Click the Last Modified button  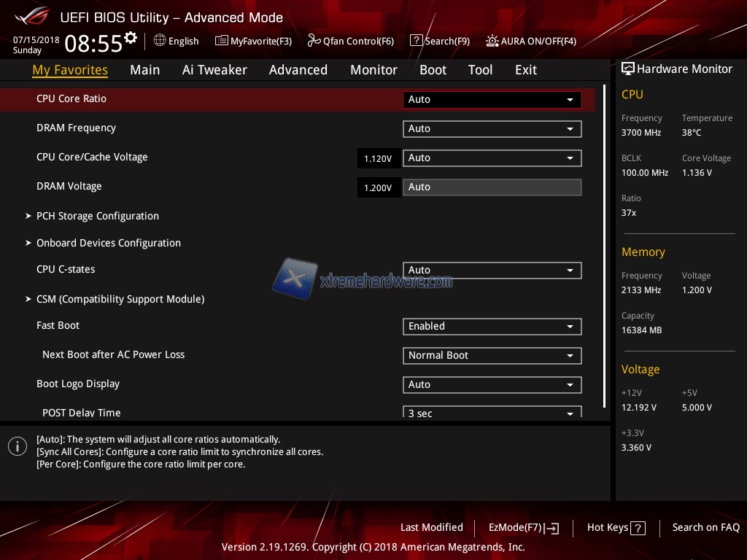pyautogui.click(x=431, y=527)
